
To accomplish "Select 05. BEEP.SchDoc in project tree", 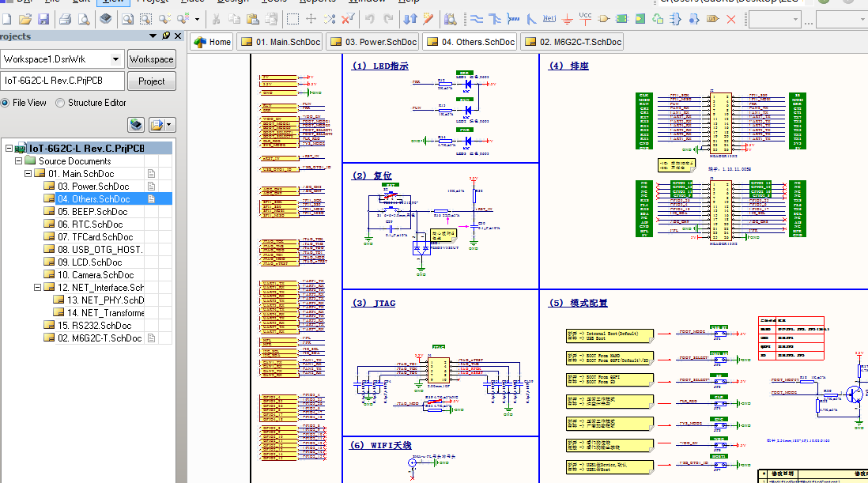I will (x=92, y=212).
